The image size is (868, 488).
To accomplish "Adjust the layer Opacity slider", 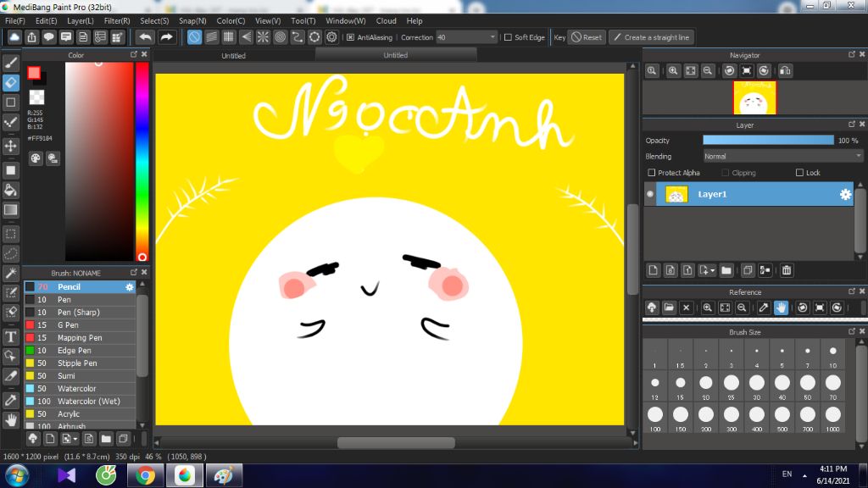I will coord(768,141).
